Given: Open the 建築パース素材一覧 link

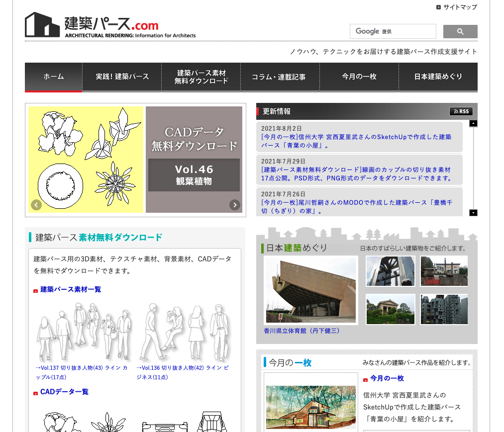Looking at the screenshot, I should [x=71, y=289].
